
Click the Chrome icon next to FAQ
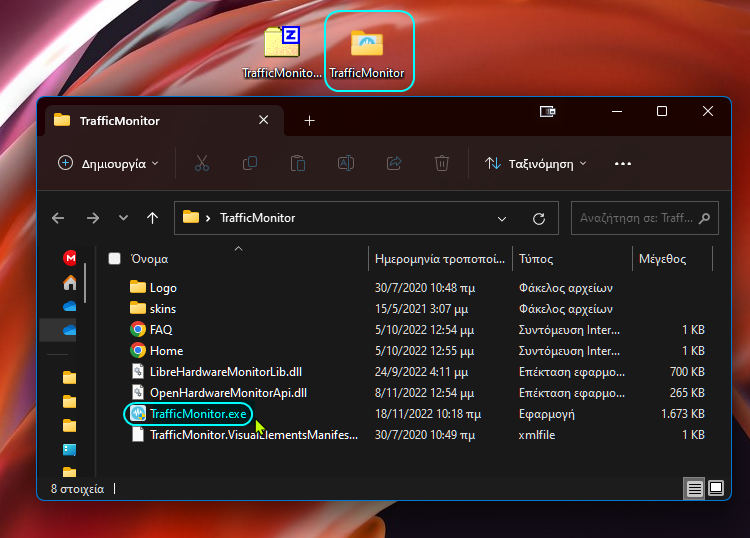pos(138,329)
